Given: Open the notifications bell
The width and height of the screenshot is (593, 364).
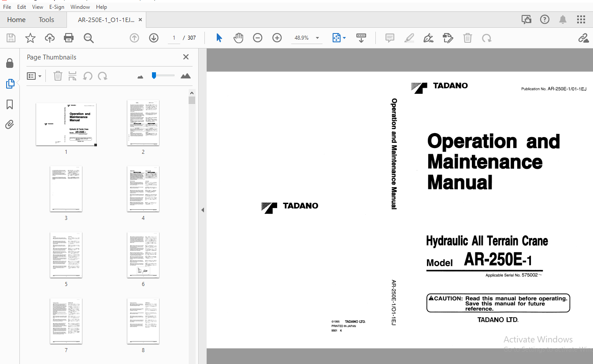Looking at the screenshot, I should (563, 19).
